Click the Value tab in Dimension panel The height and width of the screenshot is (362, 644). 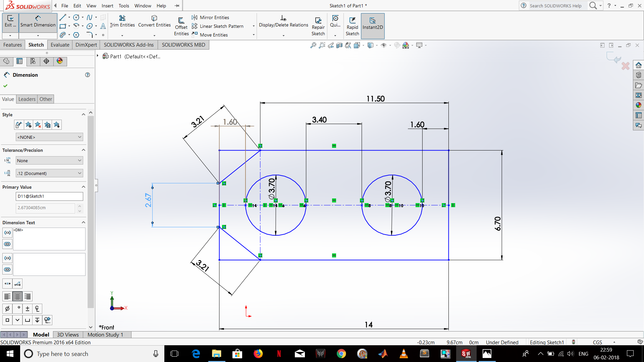coord(8,98)
